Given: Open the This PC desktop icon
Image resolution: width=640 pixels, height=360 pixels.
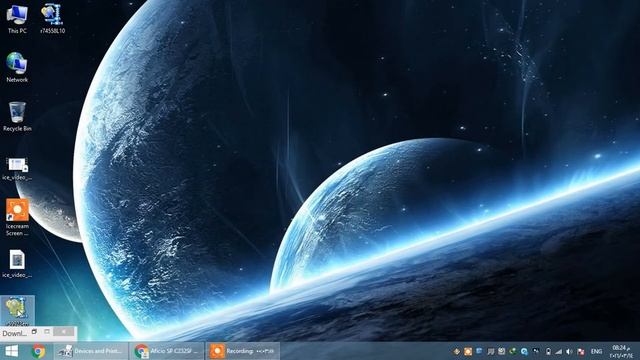Looking at the screenshot, I should click(x=17, y=19).
